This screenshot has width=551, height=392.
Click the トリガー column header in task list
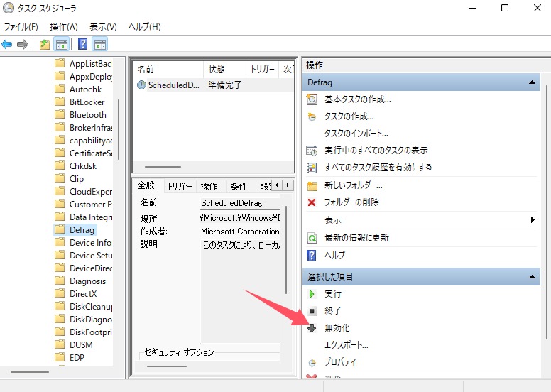coord(262,70)
